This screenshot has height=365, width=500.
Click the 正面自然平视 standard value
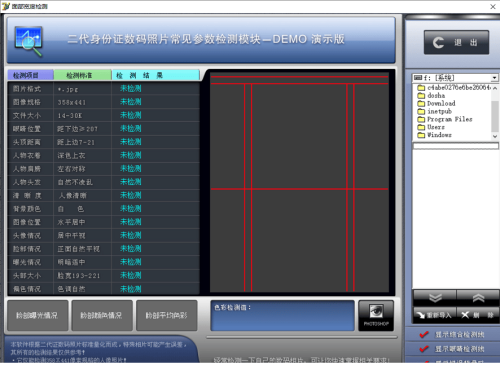[79, 249]
